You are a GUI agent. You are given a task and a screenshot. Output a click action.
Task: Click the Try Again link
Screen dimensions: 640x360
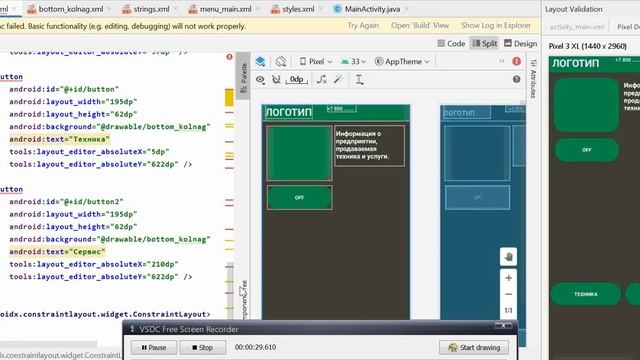[363, 26]
